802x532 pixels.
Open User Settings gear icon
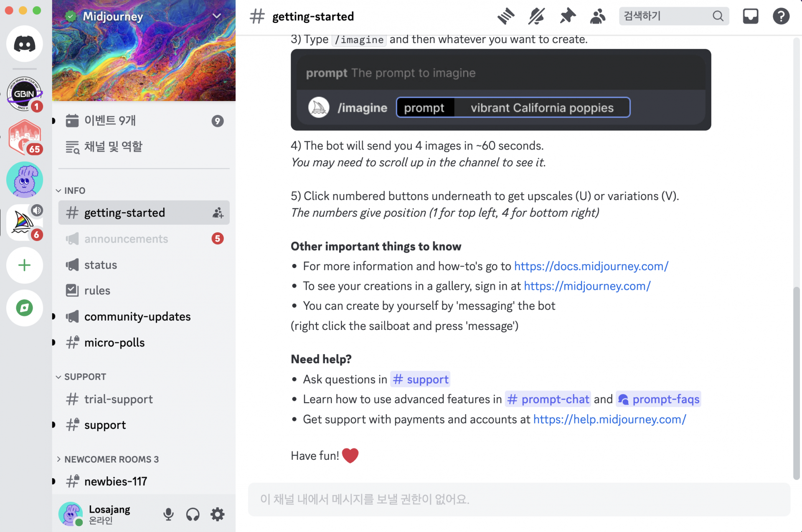218,514
